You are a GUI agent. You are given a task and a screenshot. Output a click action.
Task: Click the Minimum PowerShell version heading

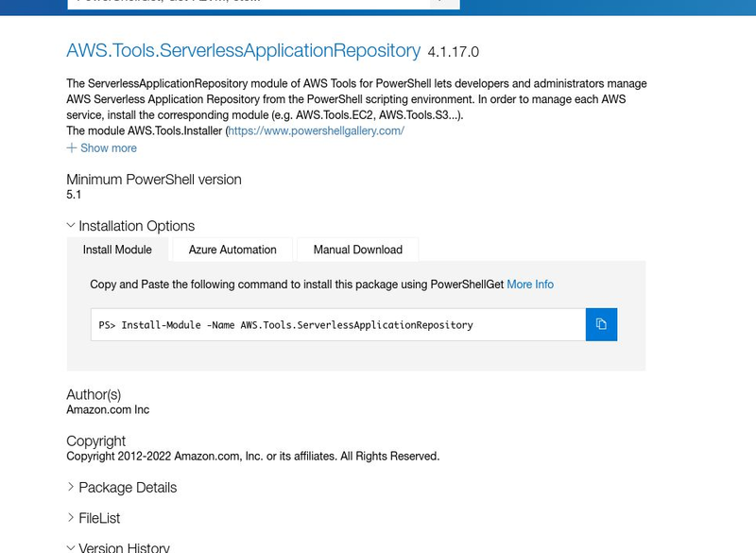click(x=154, y=180)
